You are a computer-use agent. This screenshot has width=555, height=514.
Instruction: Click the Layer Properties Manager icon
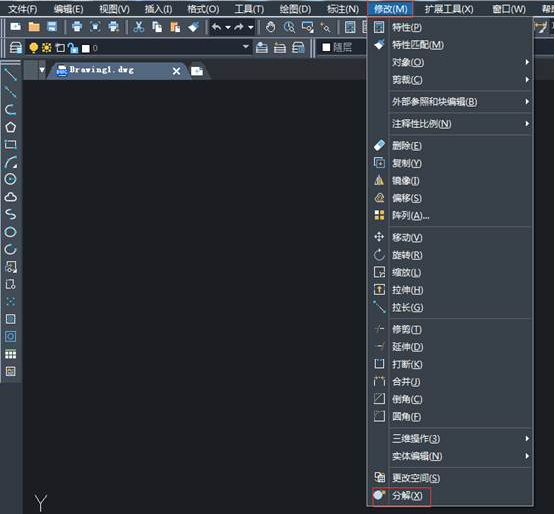(16, 47)
